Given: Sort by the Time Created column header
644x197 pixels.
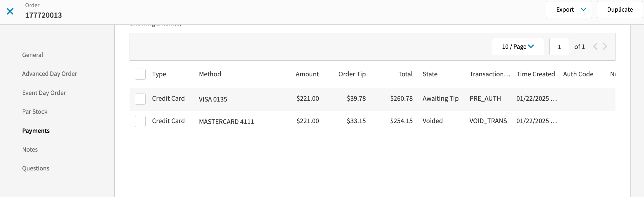Looking at the screenshot, I should (535, 74).
